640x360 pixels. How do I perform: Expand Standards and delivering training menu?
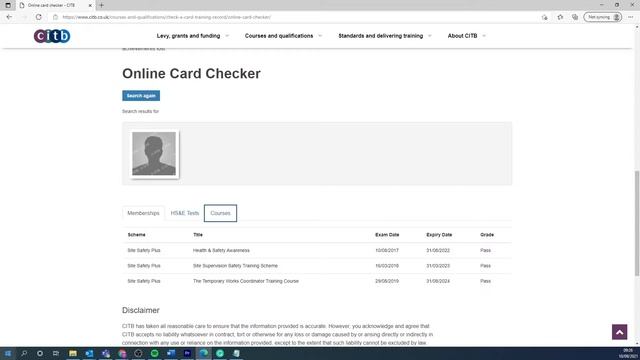384,36
